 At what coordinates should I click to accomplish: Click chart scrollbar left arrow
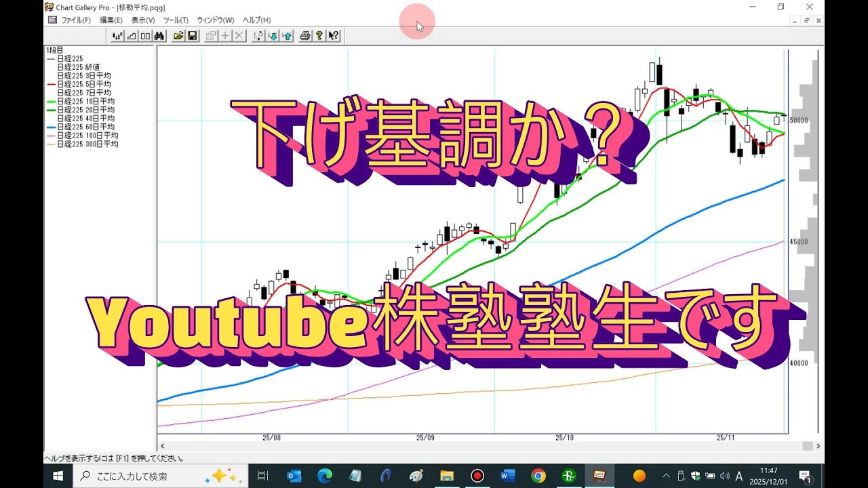point(162,446)
